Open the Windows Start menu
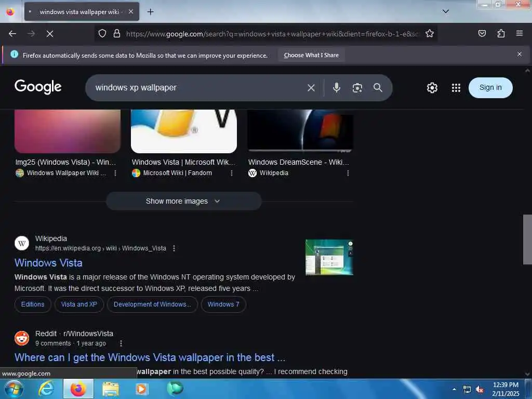 coord(14,389)
